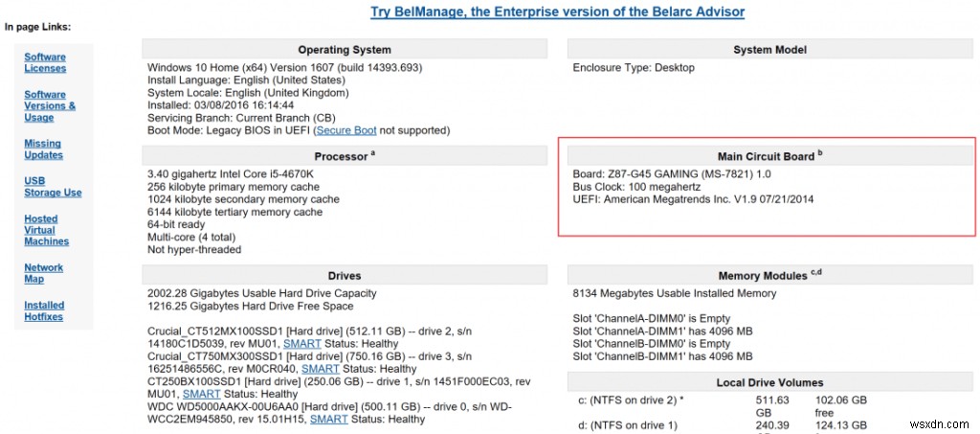Click the Local Drive Volumes header
The height and width of the screenshot is (434, 980).
(769, 382)
